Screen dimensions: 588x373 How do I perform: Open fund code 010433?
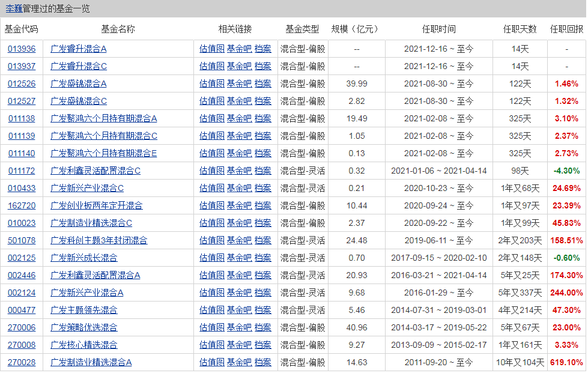click(x=22, y=189)
